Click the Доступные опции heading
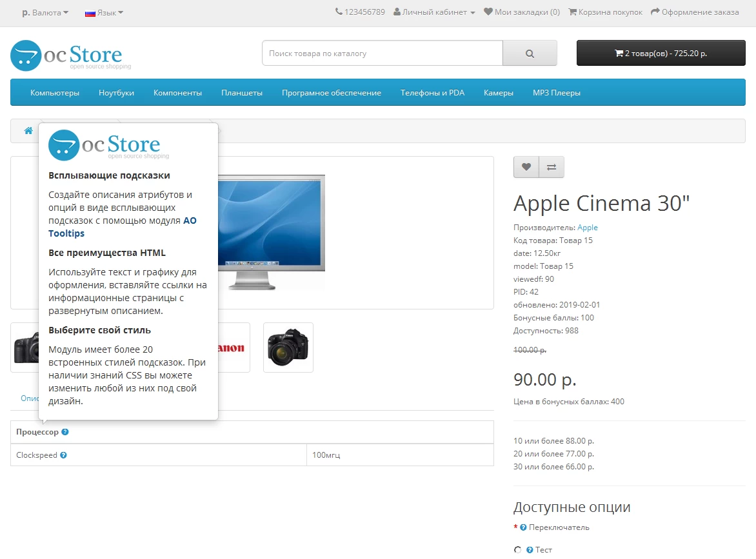This screenshot has width=756, height=559. click(x=572, y=507)
